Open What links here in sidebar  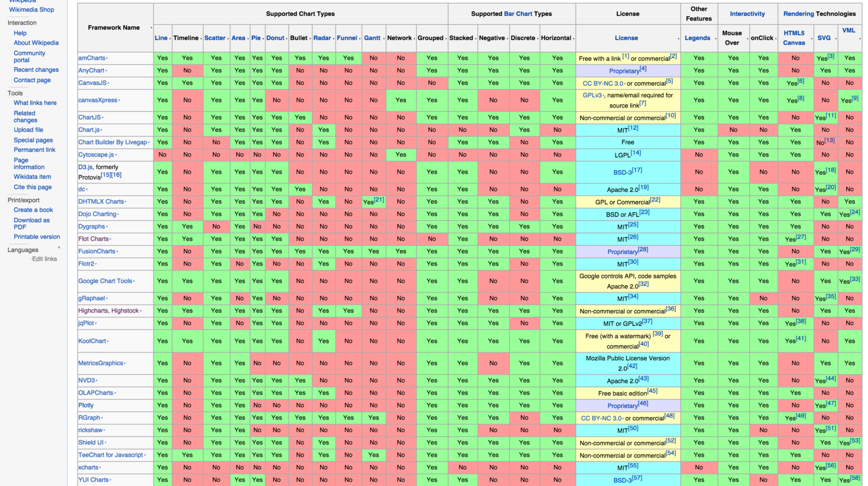(35, 103)
